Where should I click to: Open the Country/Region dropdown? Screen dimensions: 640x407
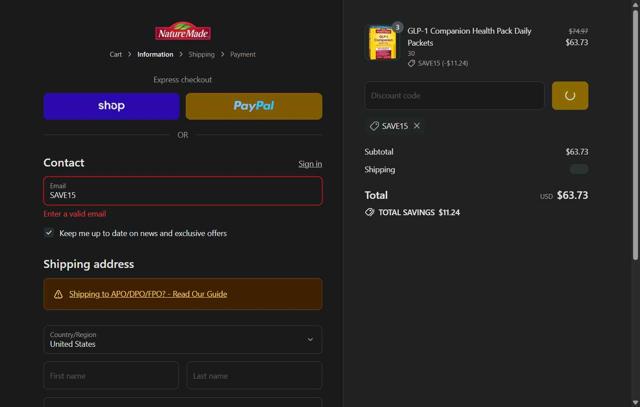[x=183, y=339]
